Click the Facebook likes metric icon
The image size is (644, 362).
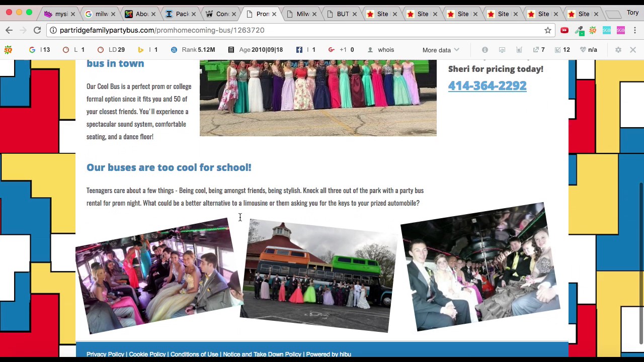(299, 50)
